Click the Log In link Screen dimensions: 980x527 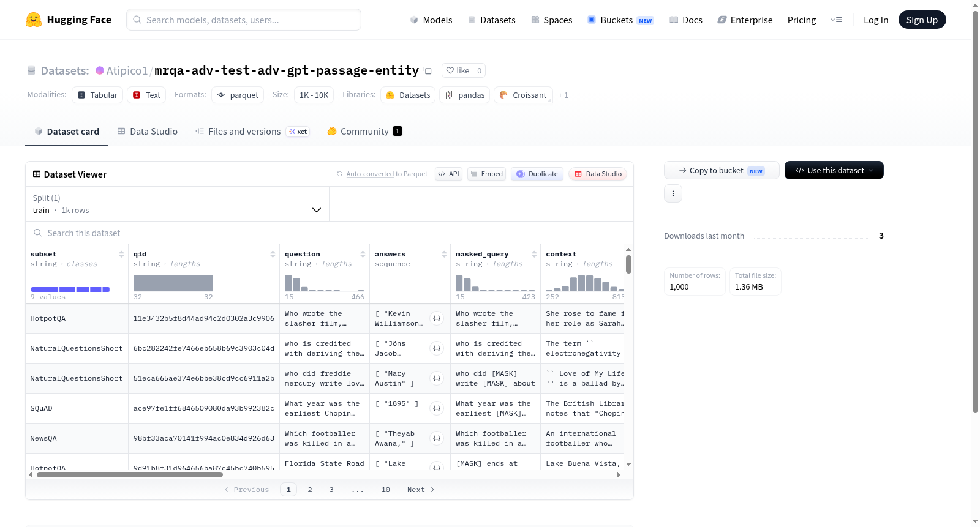click(x=875, y=20)
